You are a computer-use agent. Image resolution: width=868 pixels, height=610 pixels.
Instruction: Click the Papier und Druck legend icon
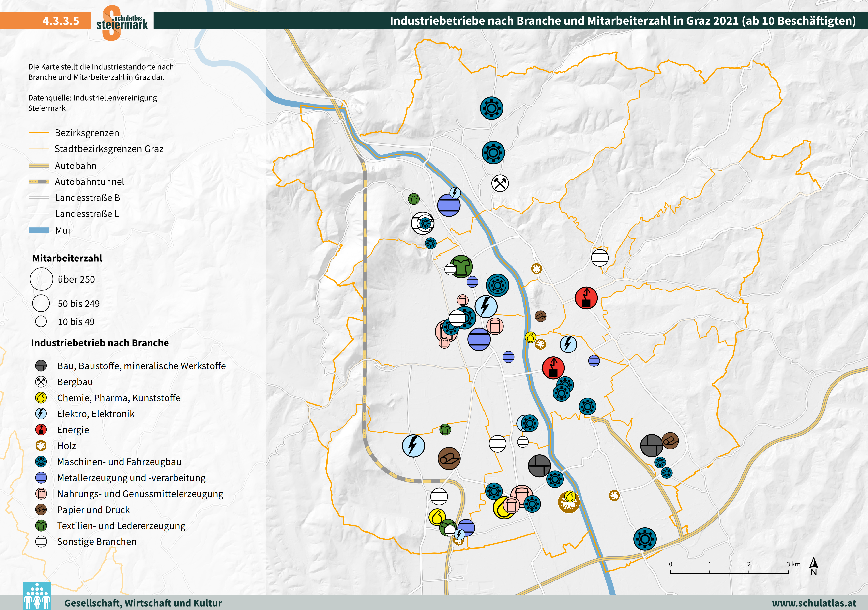click(41, 510)
